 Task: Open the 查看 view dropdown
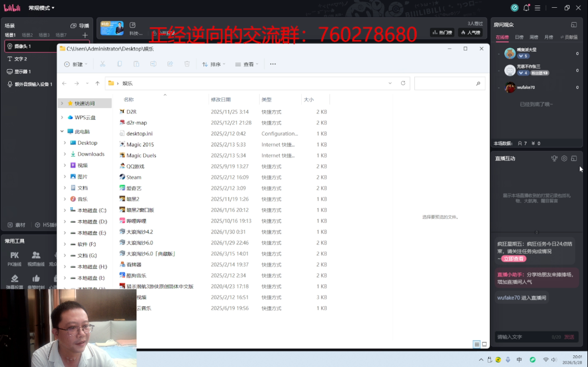(x=247, y=64)
